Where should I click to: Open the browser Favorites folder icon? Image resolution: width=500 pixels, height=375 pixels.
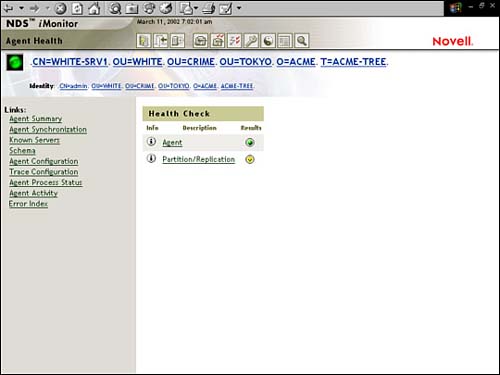pos(132,8)
